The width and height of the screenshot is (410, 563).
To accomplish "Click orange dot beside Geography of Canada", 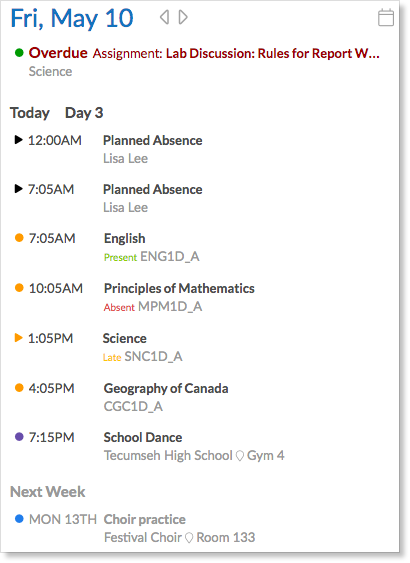I will 19,388.
